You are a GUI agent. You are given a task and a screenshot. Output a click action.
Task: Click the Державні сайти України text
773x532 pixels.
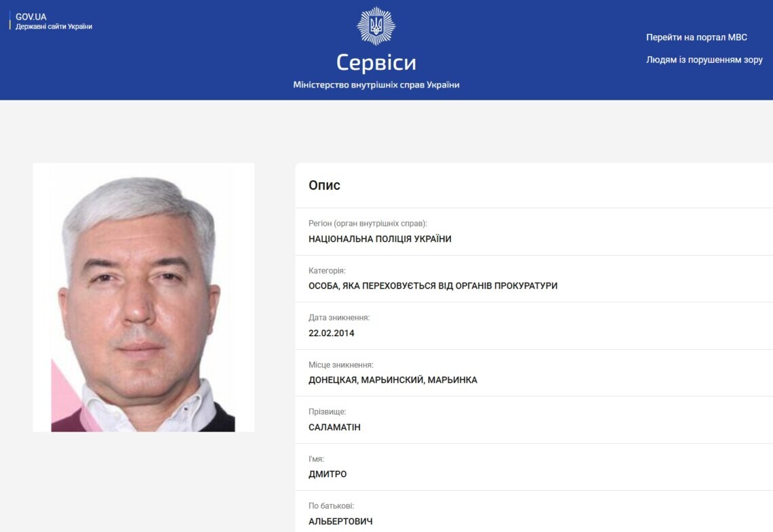pyautogui.click(x=54, y=26)
